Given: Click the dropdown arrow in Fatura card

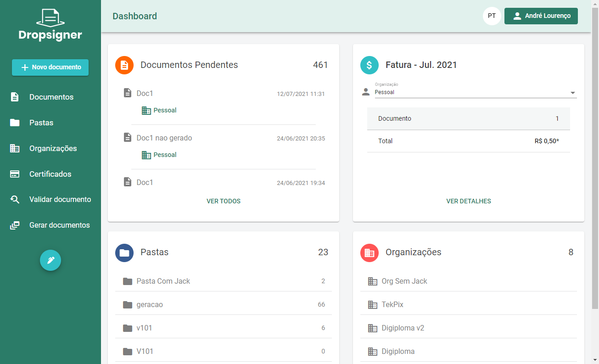Looking at the screenshot, I should coord(572,93).
